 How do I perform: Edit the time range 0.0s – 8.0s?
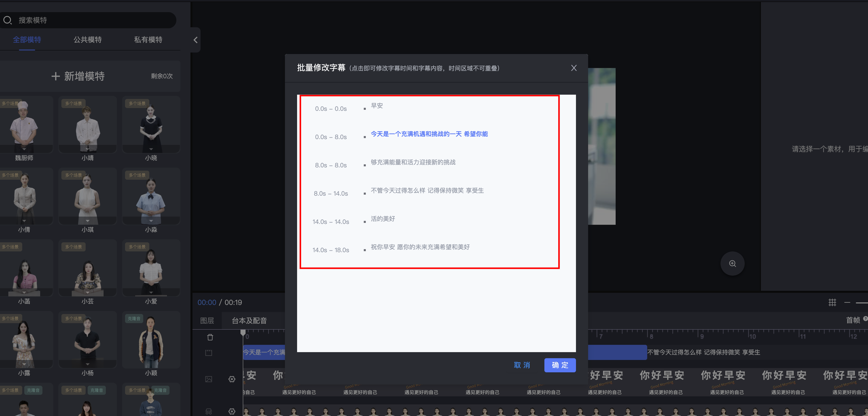(331, 137)
